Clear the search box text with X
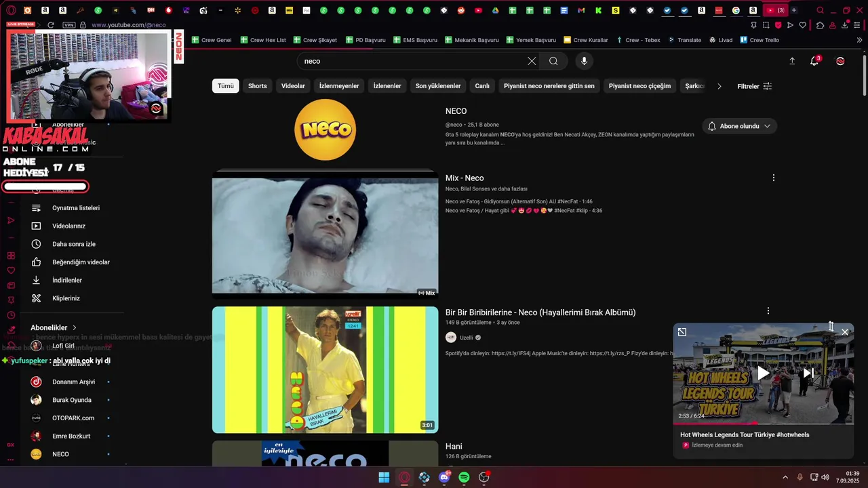 tap(532, 61)
